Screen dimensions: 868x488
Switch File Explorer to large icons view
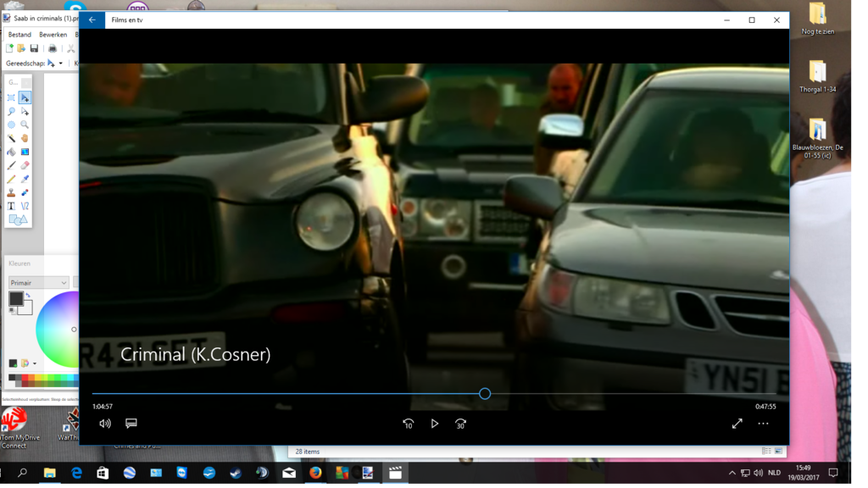click(x=778, y=452)
